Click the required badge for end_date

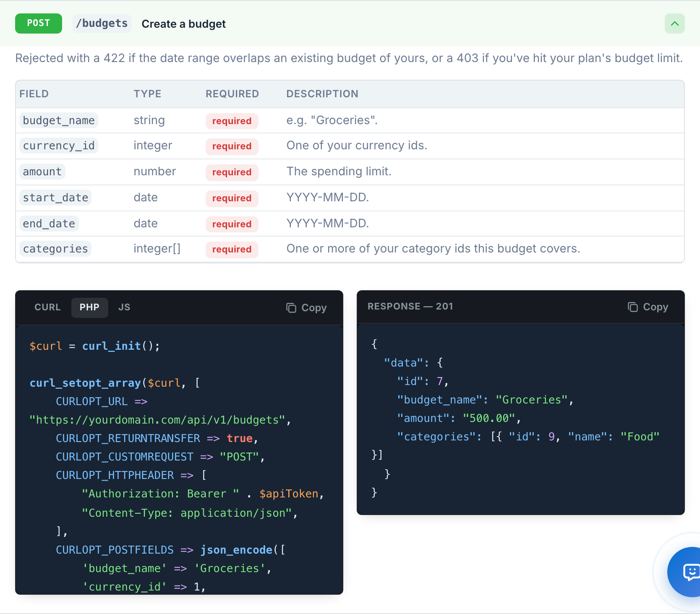point(232,224)
